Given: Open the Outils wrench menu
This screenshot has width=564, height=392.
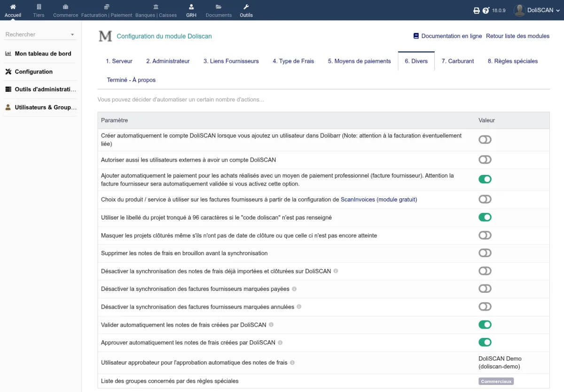Looking at the screenshot, I should [x=246, y=10].
